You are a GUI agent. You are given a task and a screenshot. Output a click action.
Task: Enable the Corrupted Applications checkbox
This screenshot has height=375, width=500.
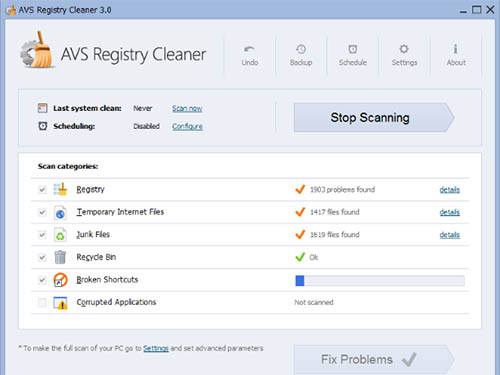coord(42,303)
